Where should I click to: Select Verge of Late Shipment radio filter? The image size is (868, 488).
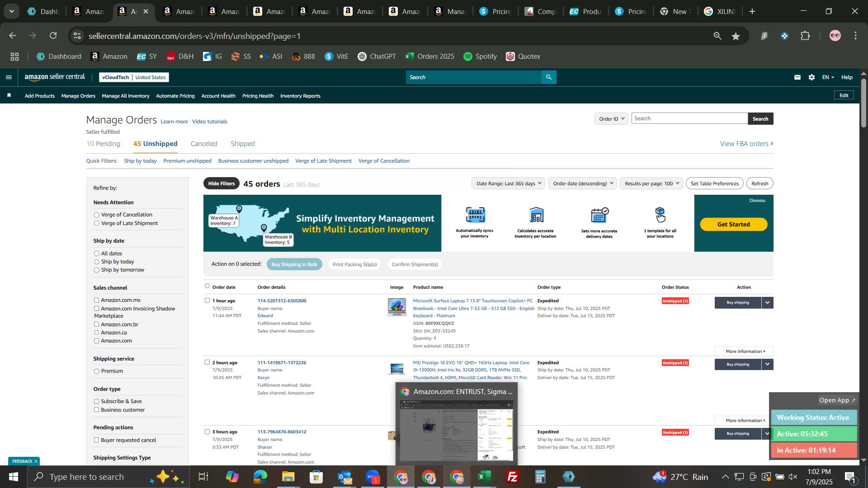pyautogui.click(x=96, y=224)
